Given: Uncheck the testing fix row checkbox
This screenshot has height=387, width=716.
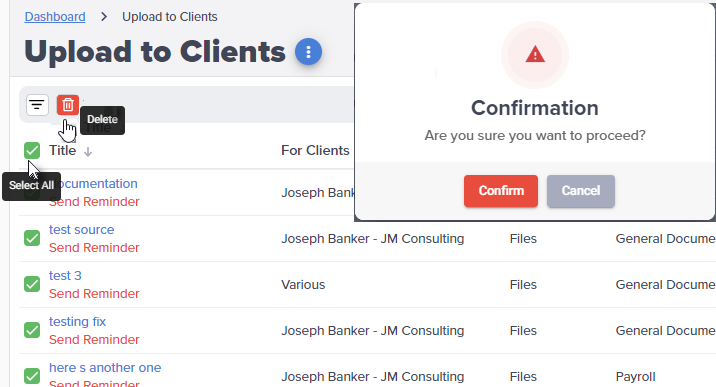Looking at the screenshot, I should pyautogui.click(x=32, y=330).
